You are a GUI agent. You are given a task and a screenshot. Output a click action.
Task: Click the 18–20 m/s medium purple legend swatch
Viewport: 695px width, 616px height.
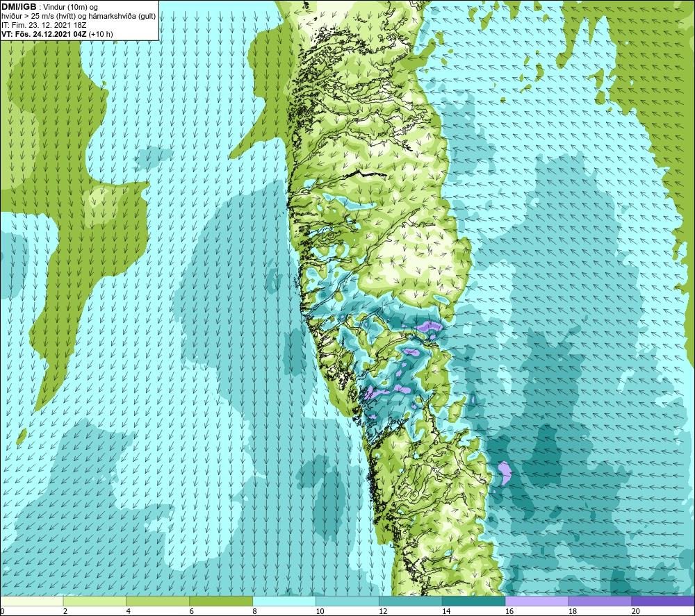pos(600,601)
